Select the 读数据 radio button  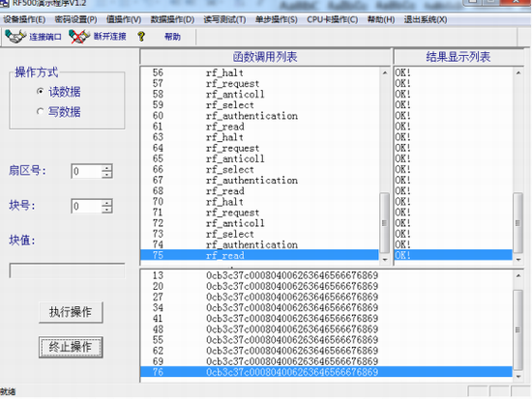(41, 92)
